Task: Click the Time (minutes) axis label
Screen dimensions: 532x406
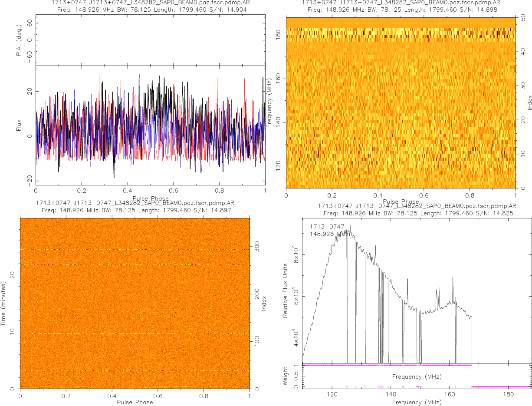Action: (x=3, y=303)
